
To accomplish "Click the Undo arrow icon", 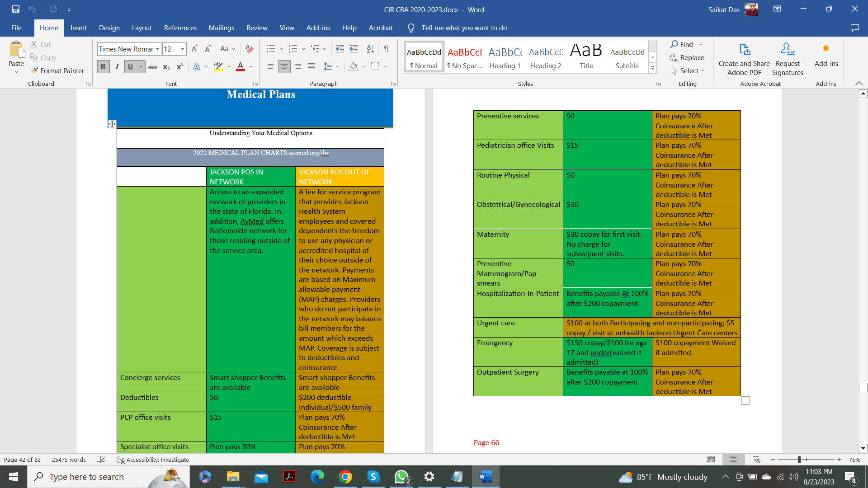I will click(x=31, y=9).
